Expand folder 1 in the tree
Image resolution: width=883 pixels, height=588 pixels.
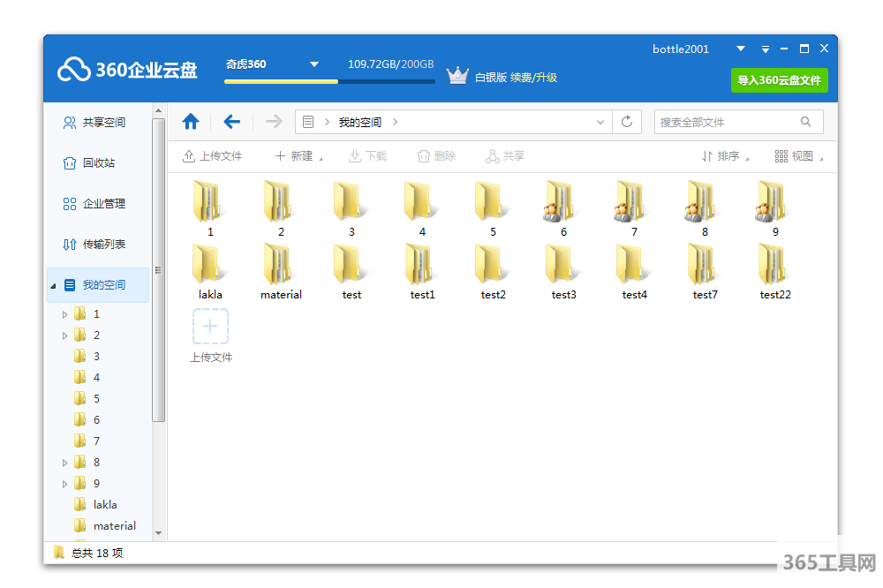pyautogui.click(x=64, y=314)
